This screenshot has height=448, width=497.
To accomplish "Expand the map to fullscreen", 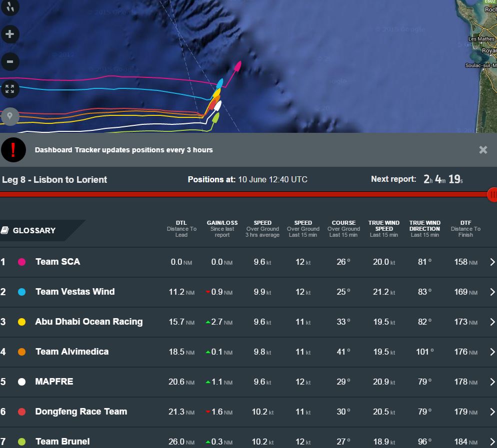I will coord(10,89).
